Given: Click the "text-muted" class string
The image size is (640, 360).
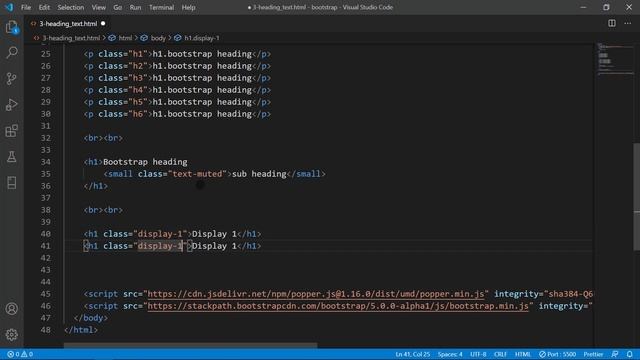Looking at the screenshot, I should point(197,174).
